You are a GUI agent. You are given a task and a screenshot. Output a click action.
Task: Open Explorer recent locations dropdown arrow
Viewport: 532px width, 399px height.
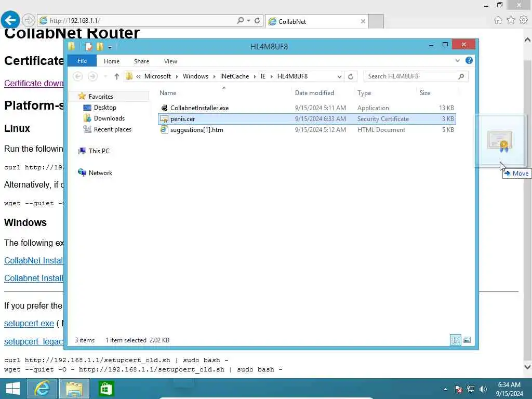(x=105, y=76)
